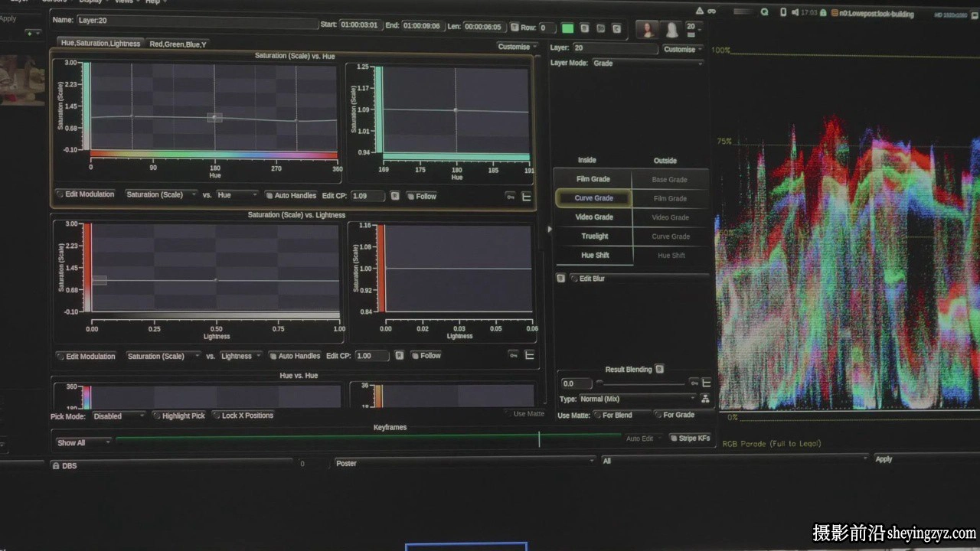Click Edit CP field showing 1.09
This screenshot has height=551, width=980.
click(369, 196)
